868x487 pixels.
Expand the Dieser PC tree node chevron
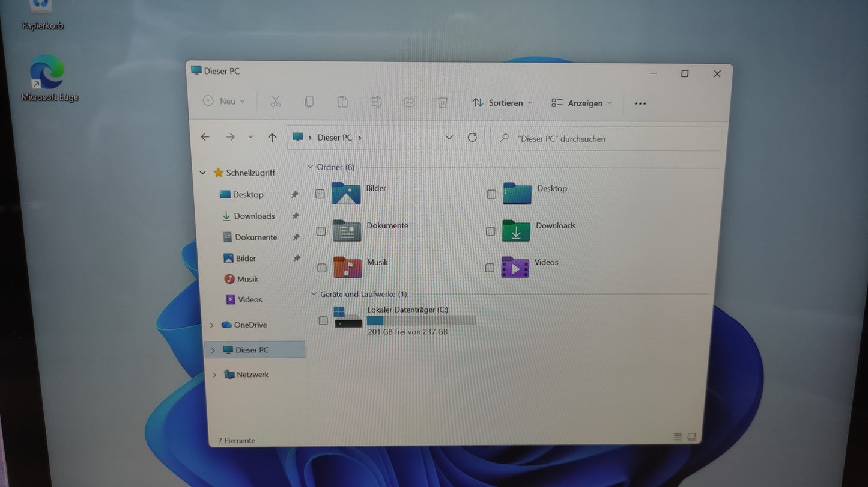click(x=213, y=350)
